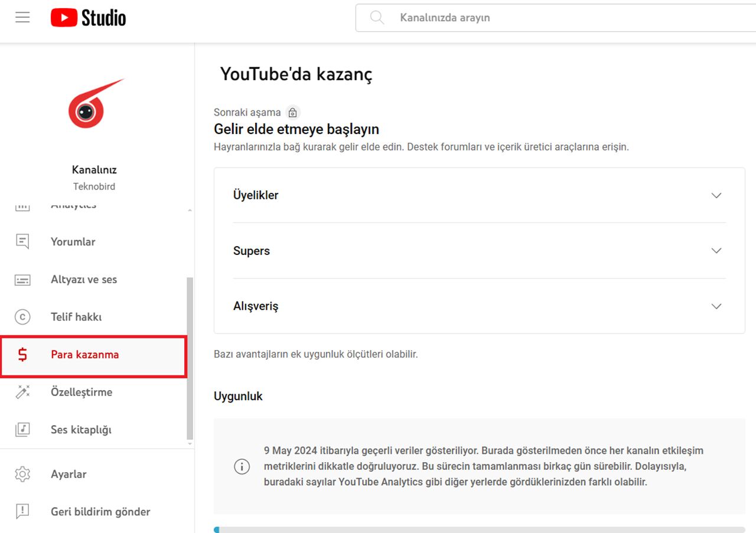
Task: Click the 'Gelir elde etmeye başlayın' heading
Action: tap(296, 129)
